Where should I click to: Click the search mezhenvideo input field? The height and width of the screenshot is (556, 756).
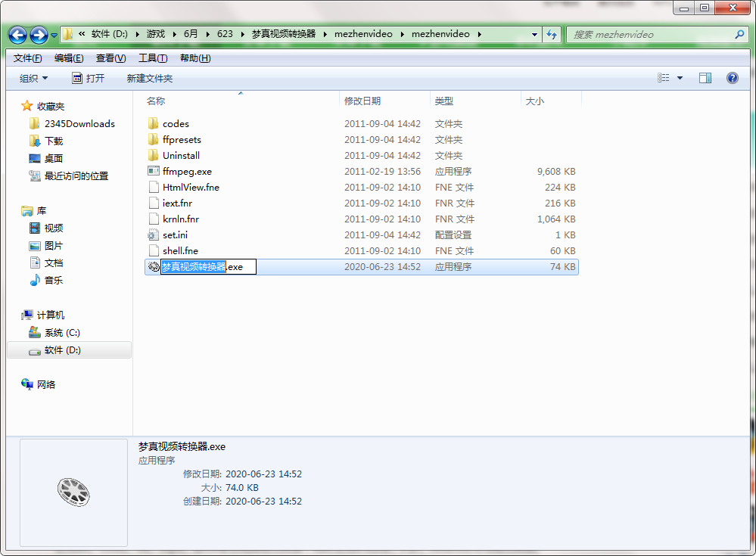pos(651,34)
